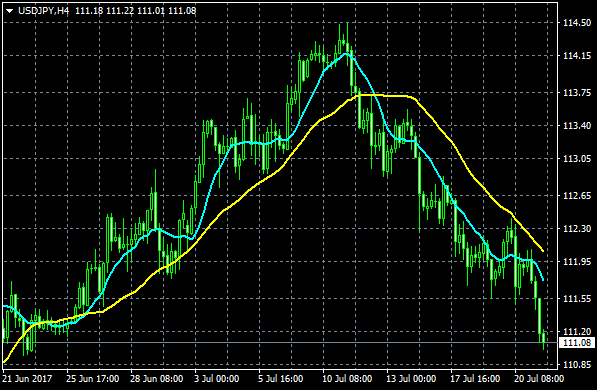
Task: Click the 20 Jul 08:00 time label
Action: 539,379
